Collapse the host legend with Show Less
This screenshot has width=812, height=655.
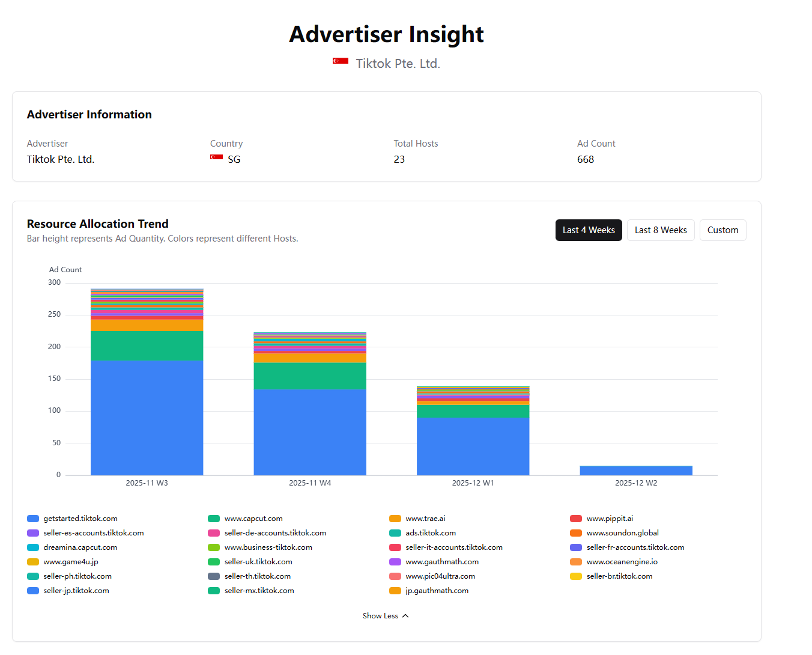386,616
